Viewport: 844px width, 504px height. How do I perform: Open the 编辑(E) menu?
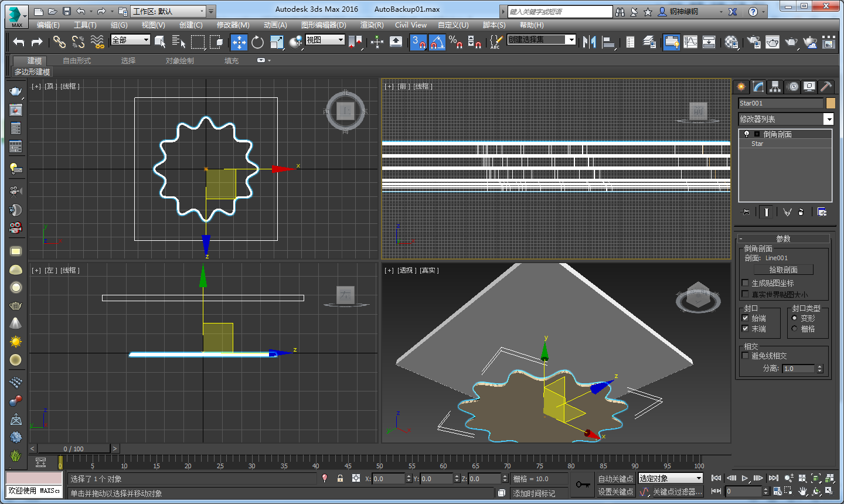tap(48, 25)
